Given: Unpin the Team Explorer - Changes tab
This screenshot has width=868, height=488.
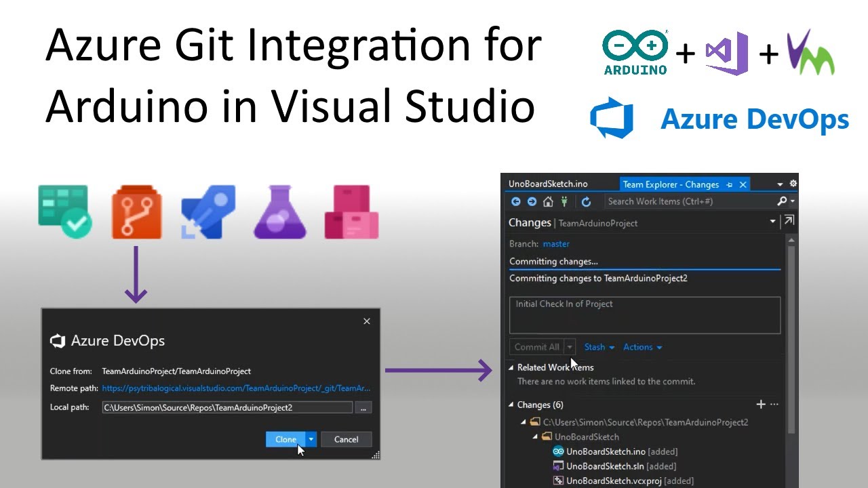Looking at the screenshot, I should pyautogui.click(x=729, y=184).
